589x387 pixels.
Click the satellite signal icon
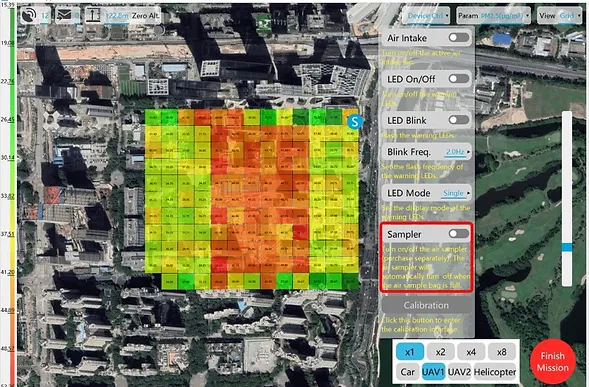tap(29, 15)
